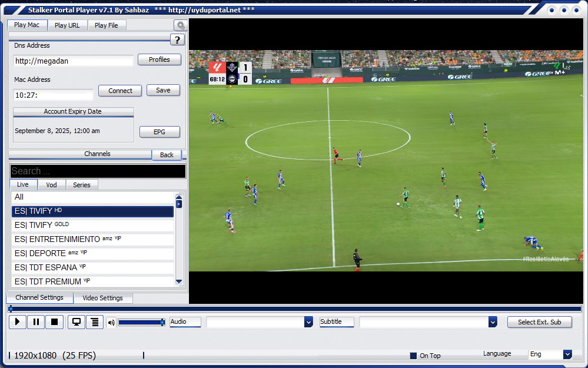The height and width of the screenshot is (368, 588).
Task: Open the settings gear icon
Action: click(x=181, y=25)
